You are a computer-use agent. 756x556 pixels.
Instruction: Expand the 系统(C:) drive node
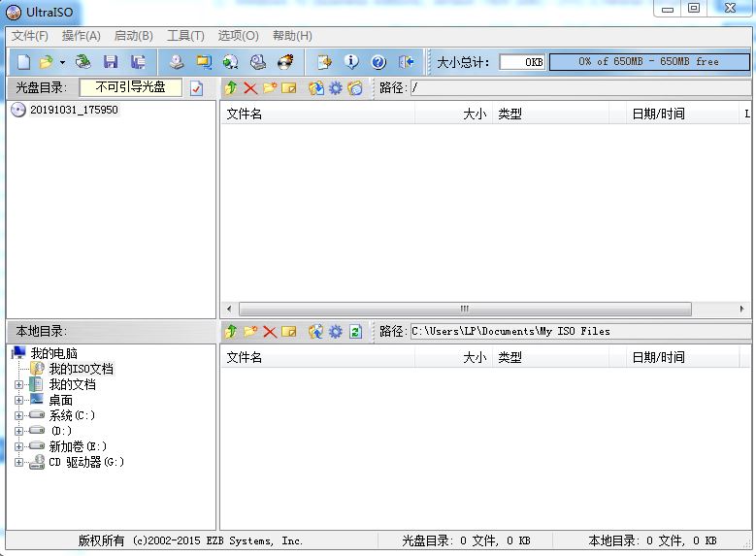tap(18, 415)
